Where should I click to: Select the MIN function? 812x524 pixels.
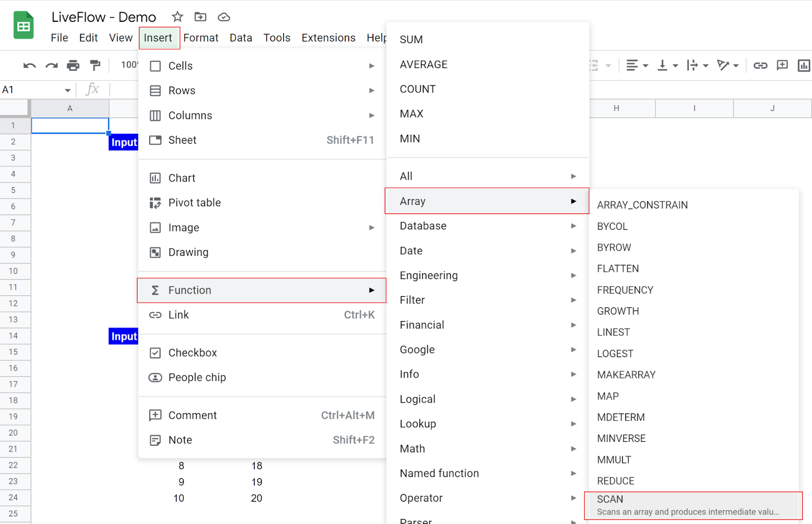pos(488,138)
